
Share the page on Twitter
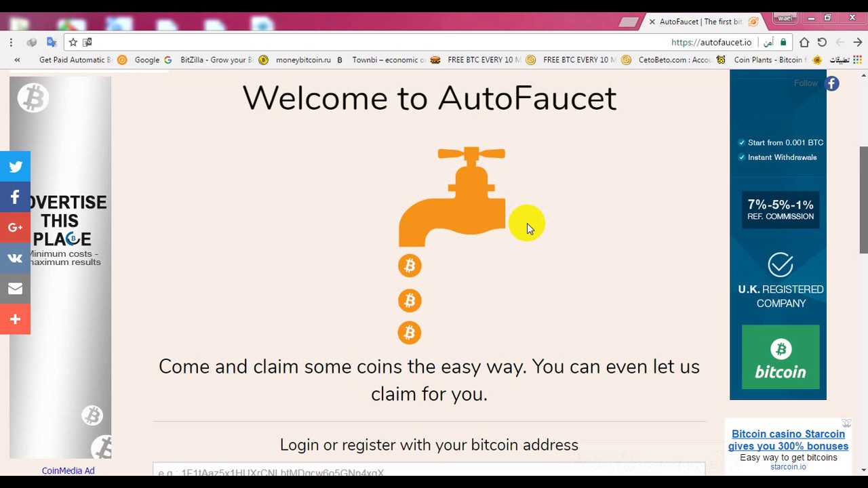(15, 167)
